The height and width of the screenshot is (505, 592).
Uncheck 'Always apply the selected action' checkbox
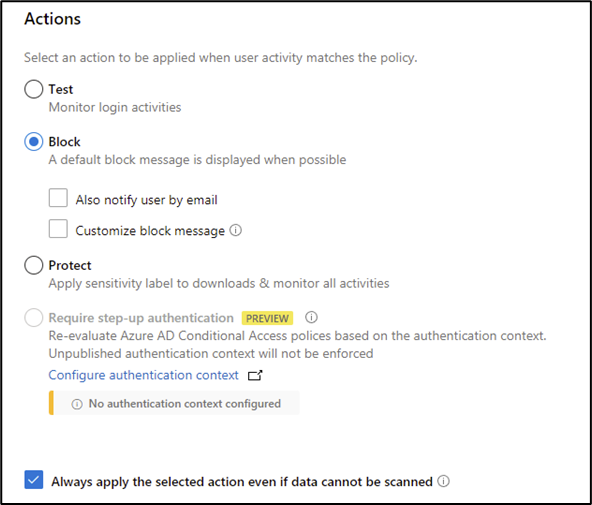pos(34,480)
